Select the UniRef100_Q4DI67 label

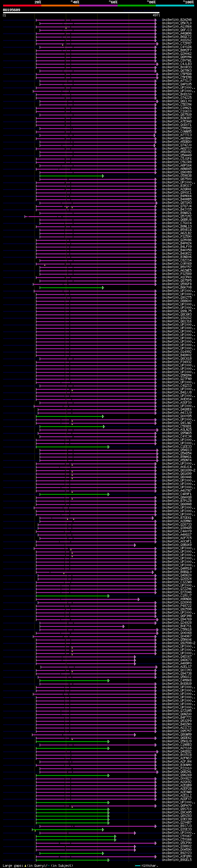click(176, 657)
